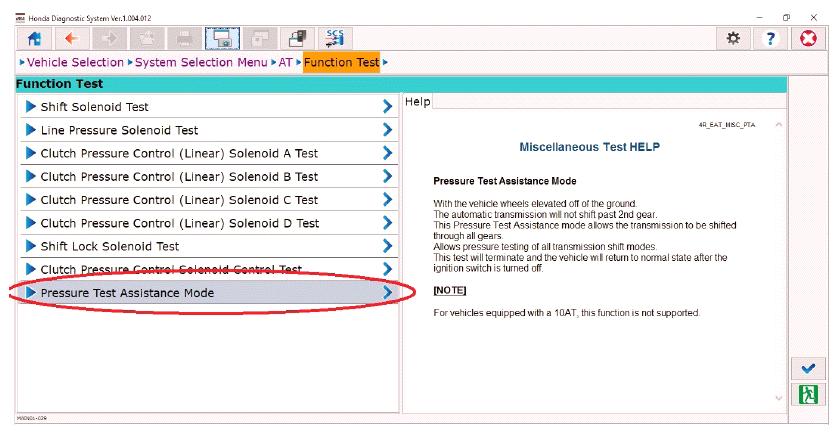Confirm with the blue checkmark button
The image size is (839, 434).
click(808, 368)
